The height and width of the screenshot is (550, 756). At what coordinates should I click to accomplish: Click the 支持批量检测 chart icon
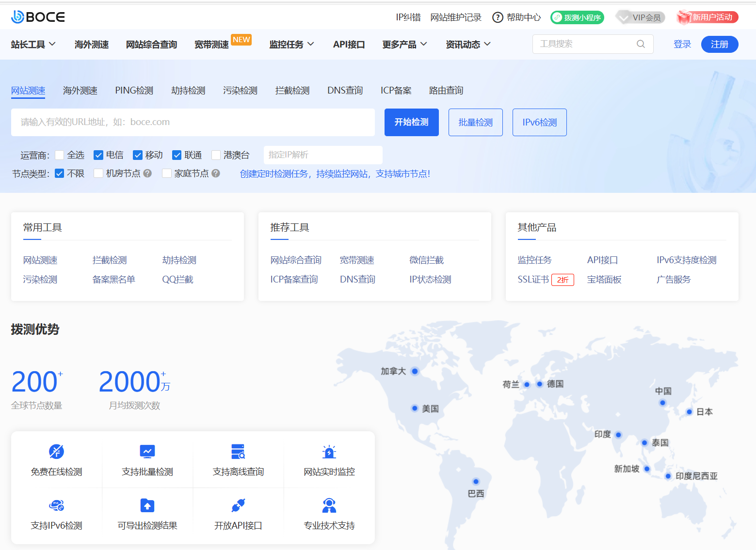(x=147, y=451)
